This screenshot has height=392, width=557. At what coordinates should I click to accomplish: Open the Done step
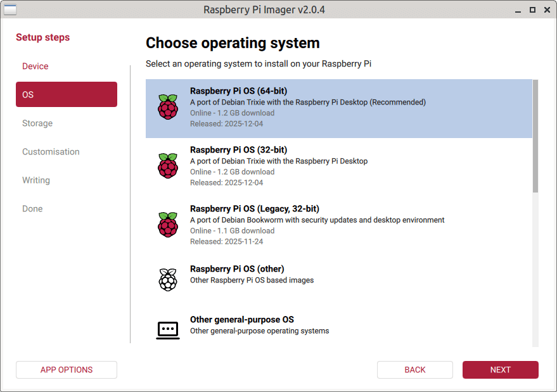coord(32,208)
